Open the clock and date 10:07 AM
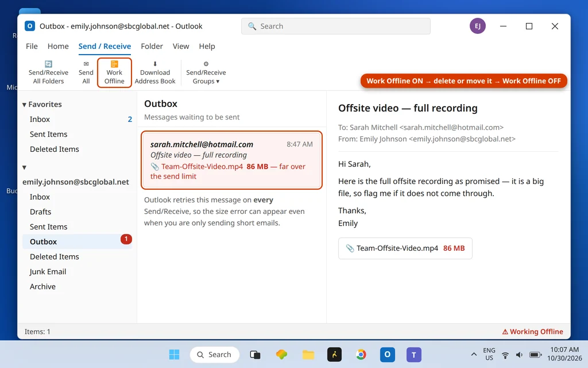This screenshot has height=368, width=588. click(564, 354)
